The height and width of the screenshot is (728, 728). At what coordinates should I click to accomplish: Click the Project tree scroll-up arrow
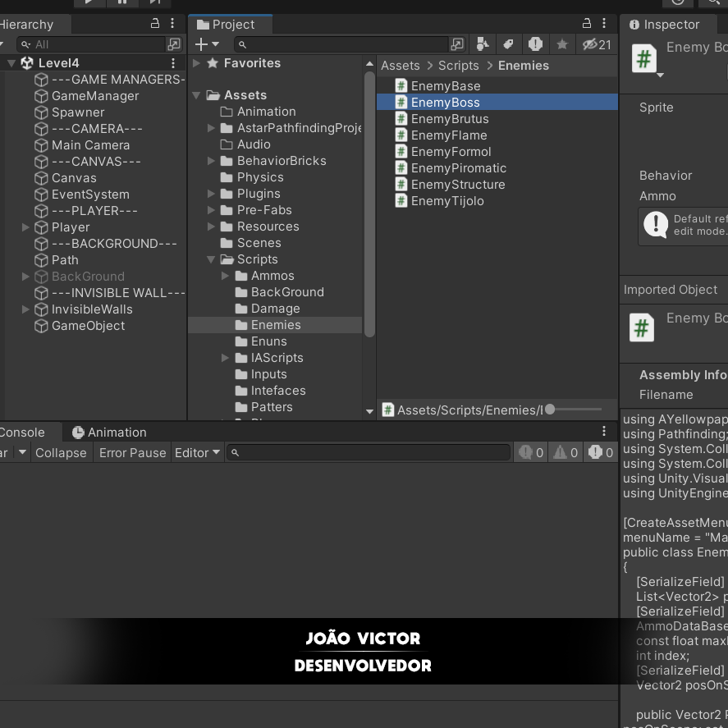[369, 63]
